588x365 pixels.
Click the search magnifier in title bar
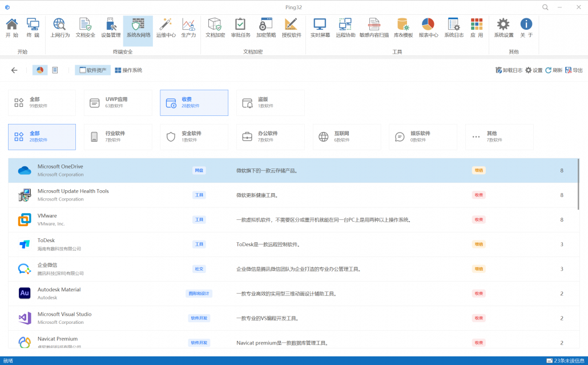(545, 7)
